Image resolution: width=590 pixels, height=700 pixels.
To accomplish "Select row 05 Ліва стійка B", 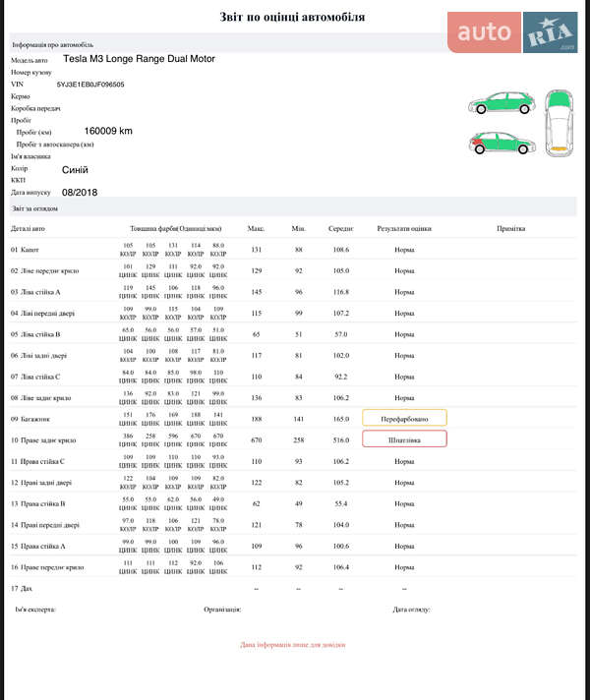I will click(293, 334).
